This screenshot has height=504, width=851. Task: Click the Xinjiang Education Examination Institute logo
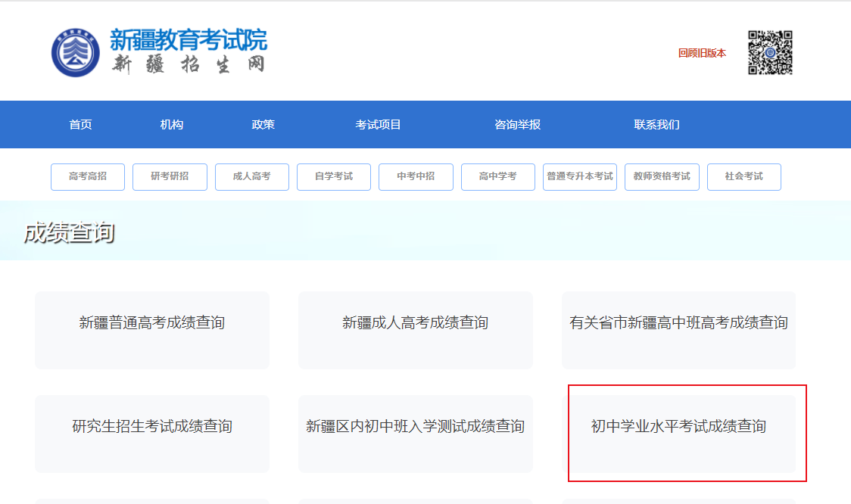[76, 52]
